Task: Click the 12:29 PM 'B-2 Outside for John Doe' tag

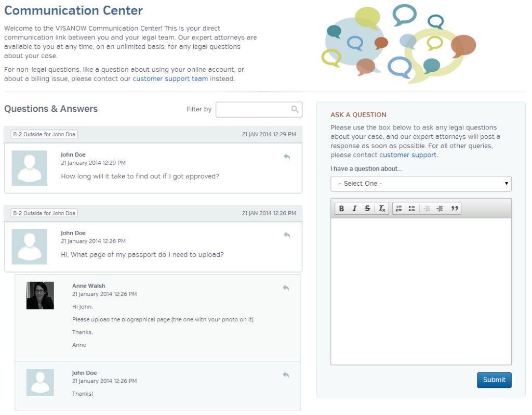Action: pyautogui.click(x=44, y=134)
